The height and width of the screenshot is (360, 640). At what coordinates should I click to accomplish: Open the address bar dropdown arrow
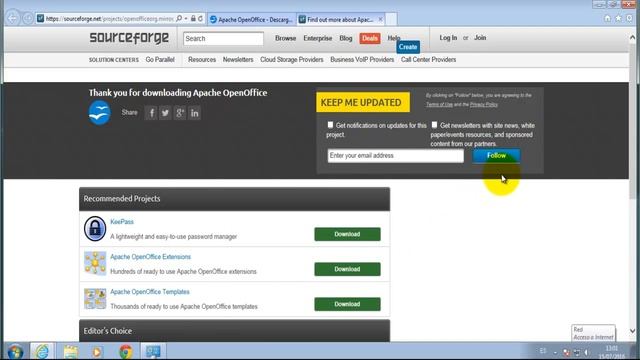tap(186, 19)
